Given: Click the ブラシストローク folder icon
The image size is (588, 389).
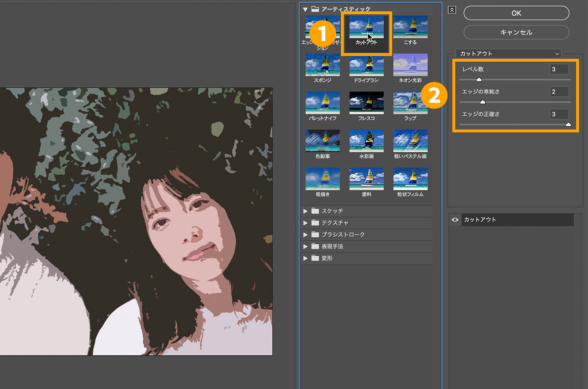Looking at the screenshot, I should coord(315,234).
